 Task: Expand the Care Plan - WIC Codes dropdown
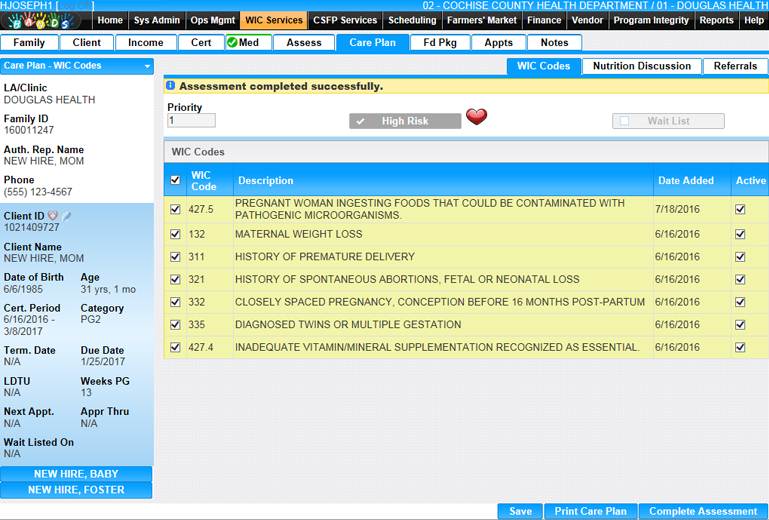(148, 67)
